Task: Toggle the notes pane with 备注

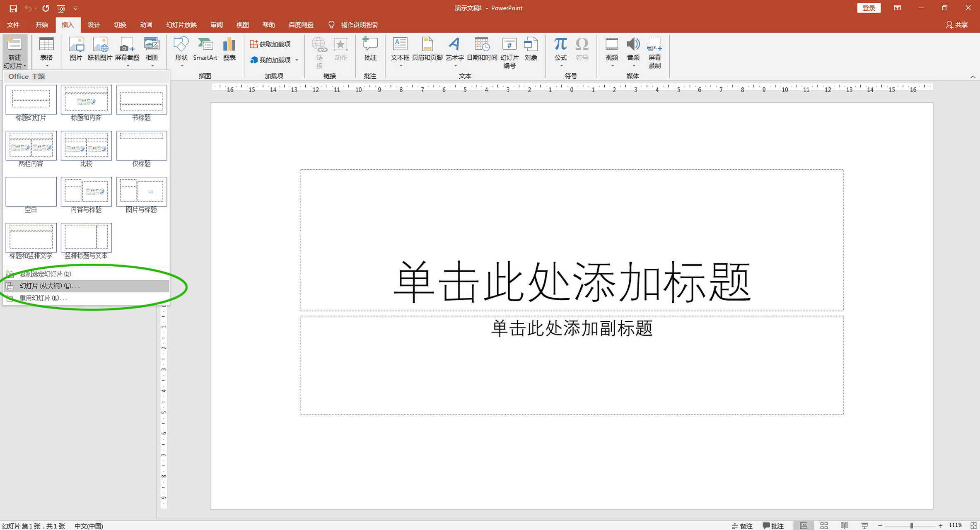Action: [x=742, y=525]
